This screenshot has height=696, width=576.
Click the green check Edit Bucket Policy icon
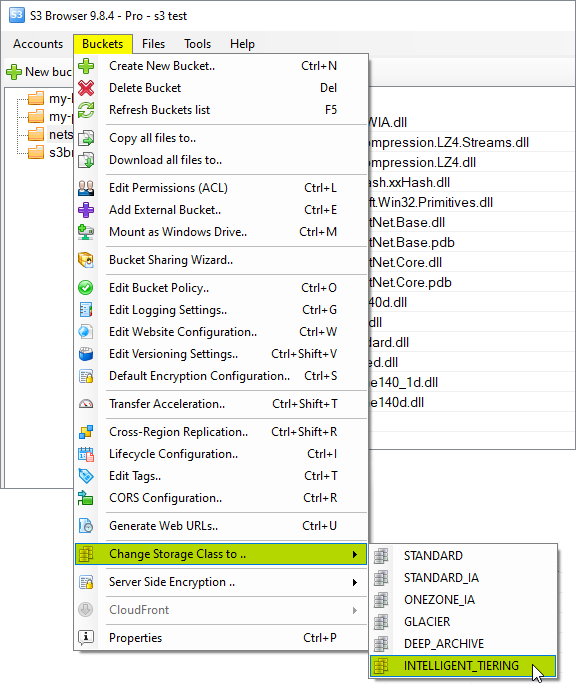click(86, 288)
